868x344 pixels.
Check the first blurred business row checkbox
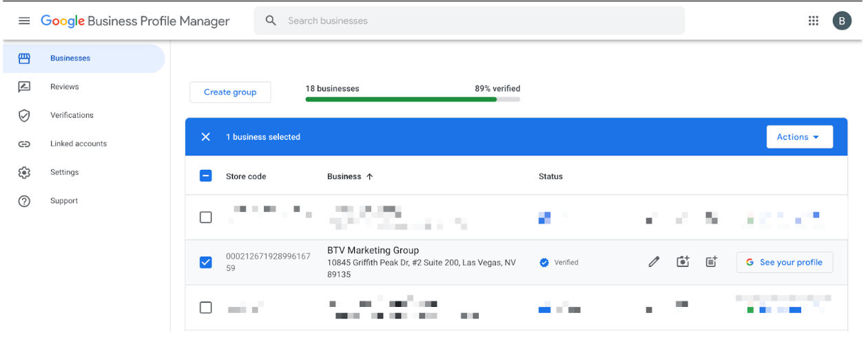(x=205, y=217)
